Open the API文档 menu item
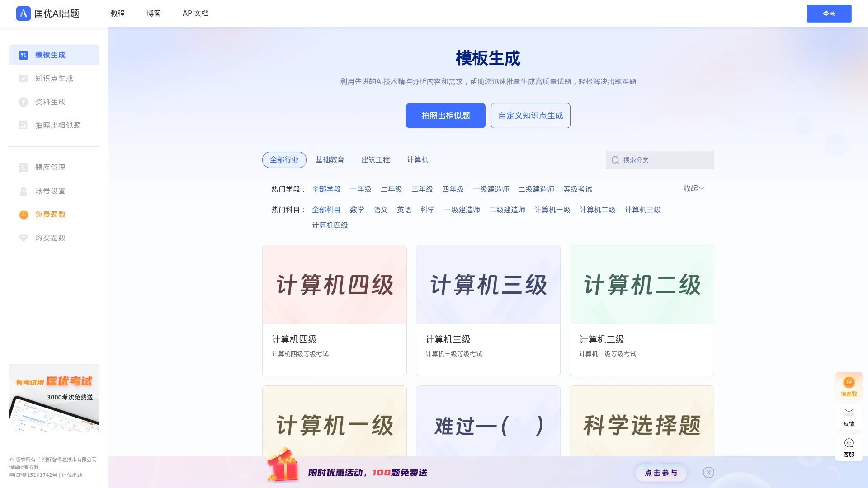 (x=195, y=14)
